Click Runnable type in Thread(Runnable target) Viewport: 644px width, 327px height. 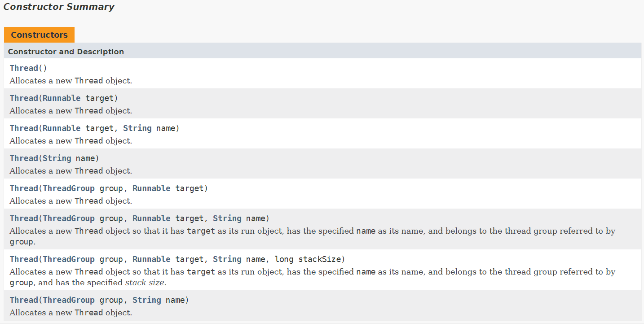pos(62,98)
